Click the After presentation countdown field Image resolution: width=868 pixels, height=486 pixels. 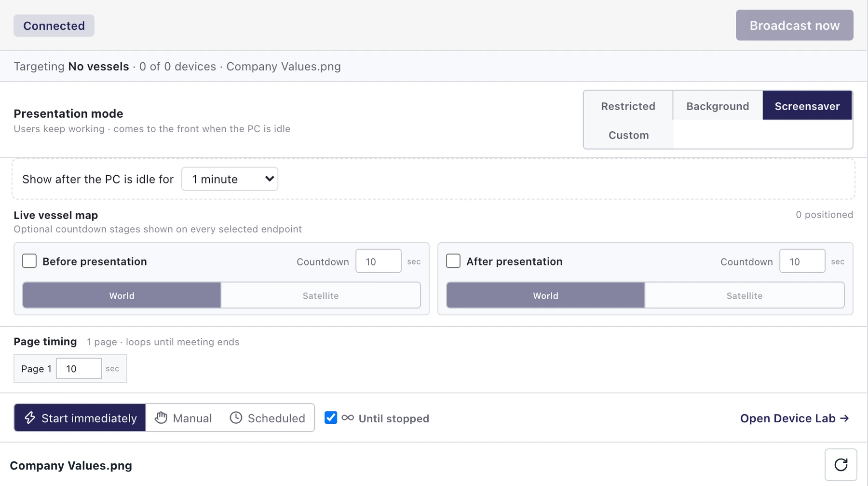(802, 261)
